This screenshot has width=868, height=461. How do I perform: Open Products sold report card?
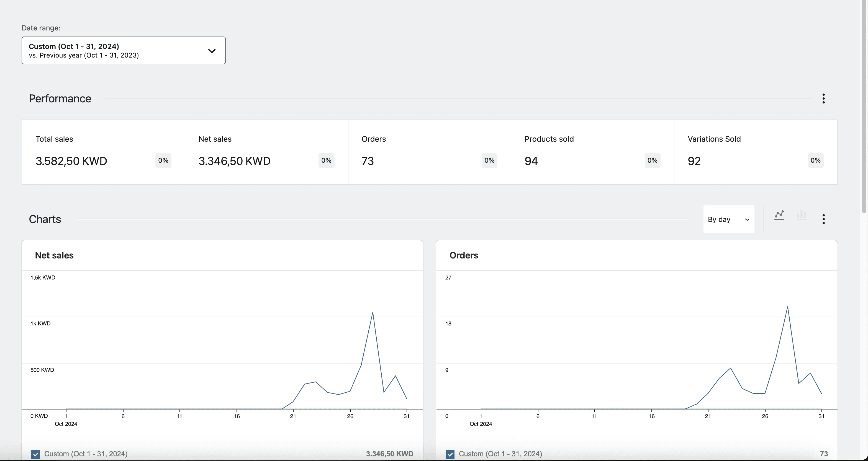(592, 152)
